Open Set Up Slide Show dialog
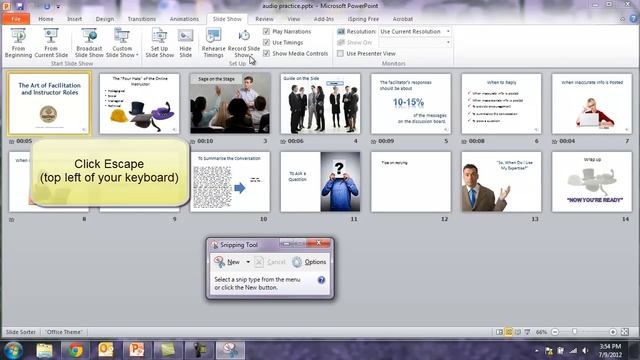The height and width of the screenshot is (360, 640). coord(160,43)
